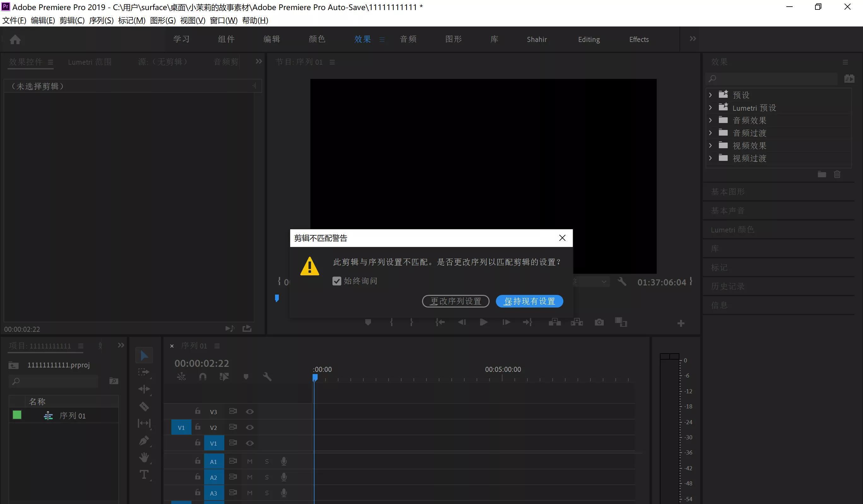Open the Button Editor plus icon

(x=681, y=323)
